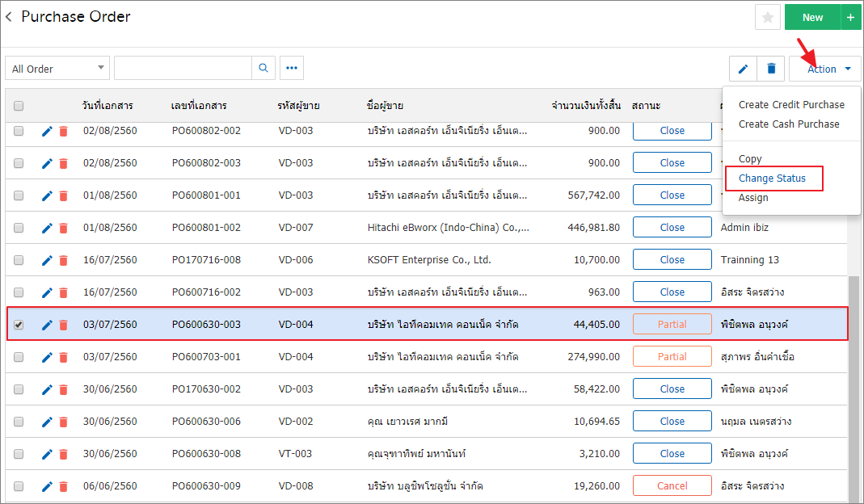Viewport: 864px width, 504px height.
Task: Click Partial status of PO600703-001
Action: [672, 356]
